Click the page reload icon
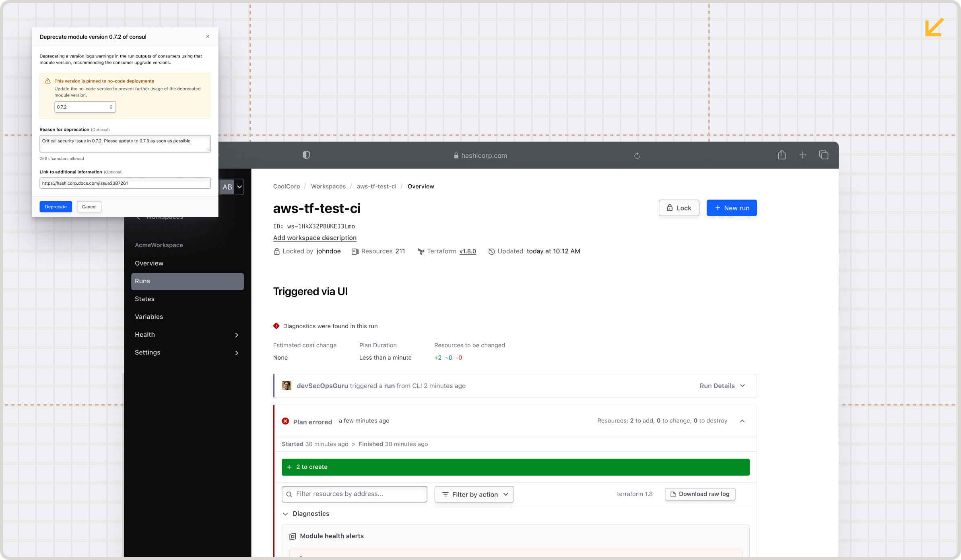Viewport: 961px width, 560px height. [637, 156]
